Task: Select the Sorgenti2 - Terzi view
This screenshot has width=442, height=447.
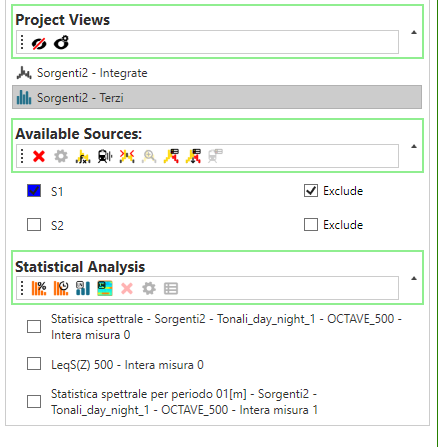Action: coord(217,97)
